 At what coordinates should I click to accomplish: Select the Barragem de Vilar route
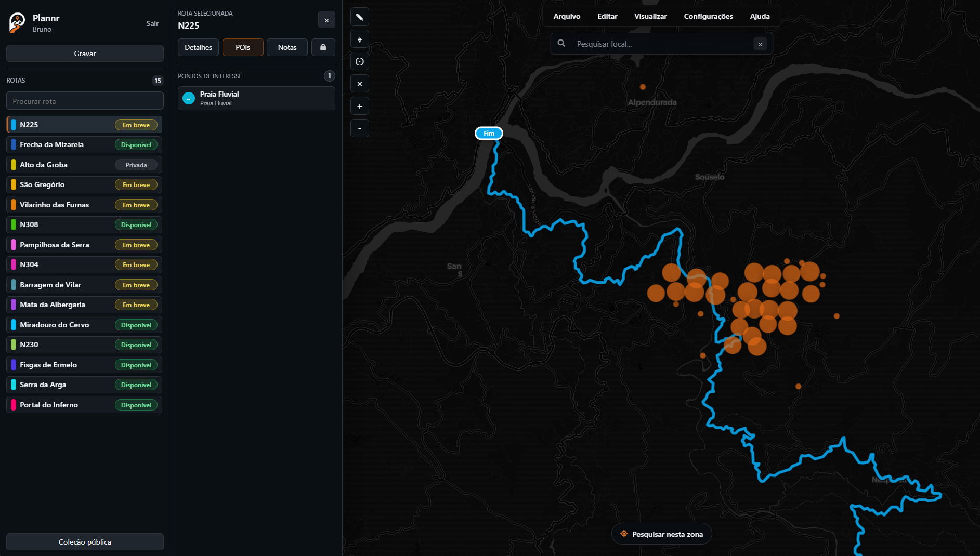pyautogui.click(x=84, y=285)
